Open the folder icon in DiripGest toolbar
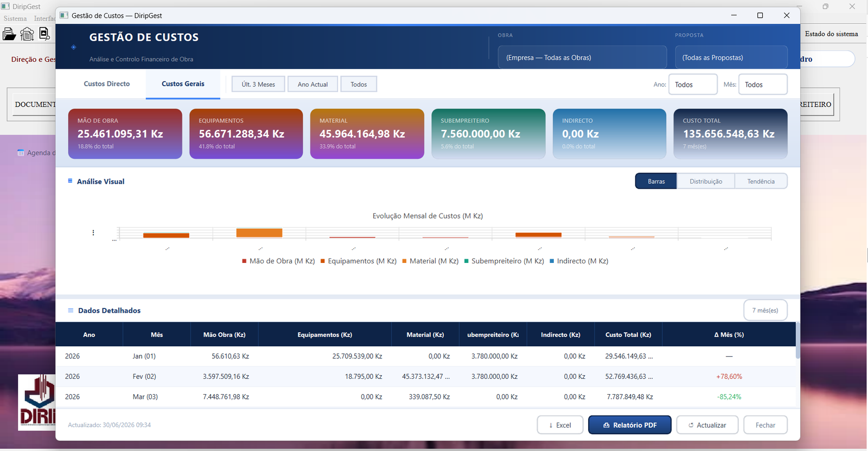Image resolution: width=868 pixels, height=451 pixels. (x=9, y=34)
